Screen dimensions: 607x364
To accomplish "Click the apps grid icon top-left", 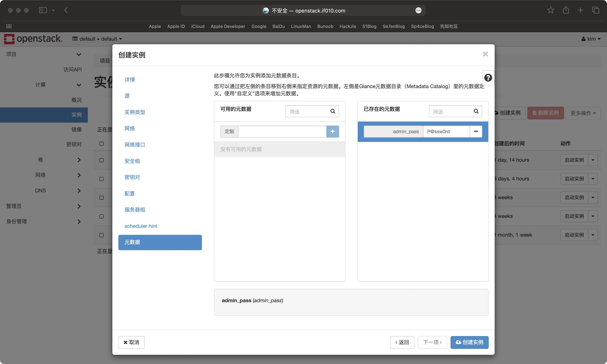I will coord(9,26).
